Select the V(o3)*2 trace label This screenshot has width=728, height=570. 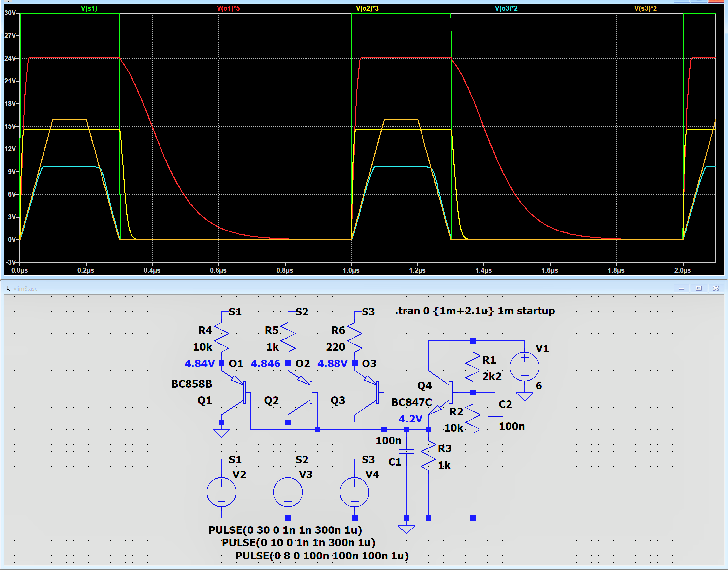(x=506, y=8)
